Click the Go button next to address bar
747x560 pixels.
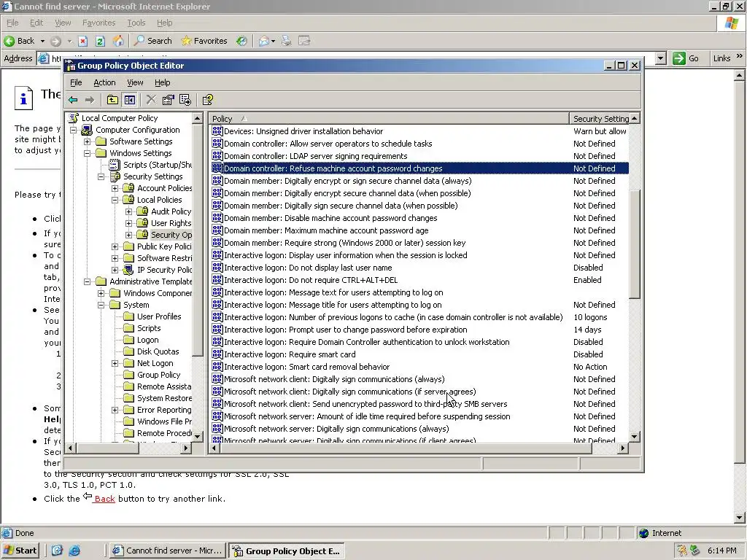click(x=686, y=58)
